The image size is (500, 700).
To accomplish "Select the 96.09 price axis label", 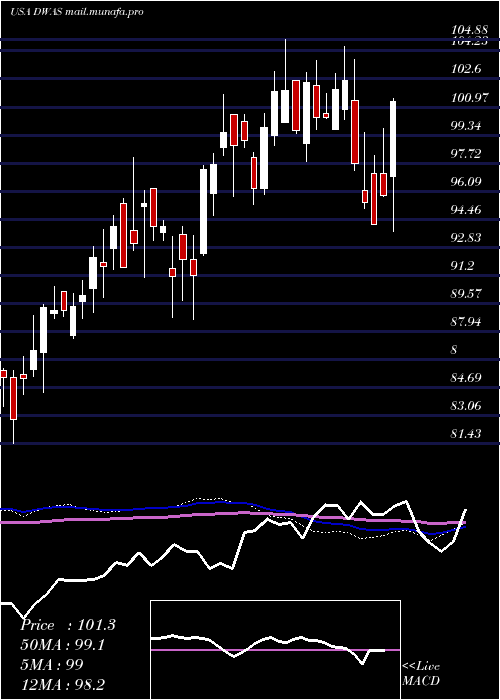I will click(x=467, y=181).
